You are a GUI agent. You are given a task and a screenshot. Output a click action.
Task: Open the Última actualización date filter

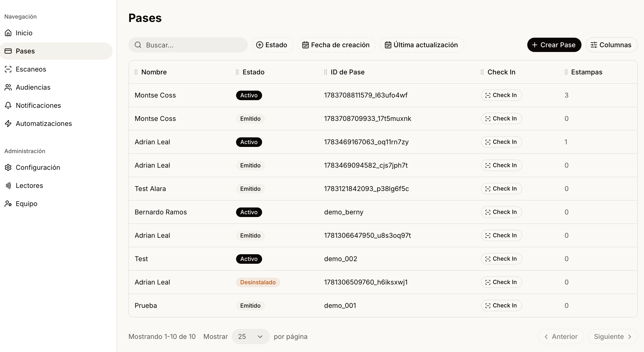[x=422, y=45]
